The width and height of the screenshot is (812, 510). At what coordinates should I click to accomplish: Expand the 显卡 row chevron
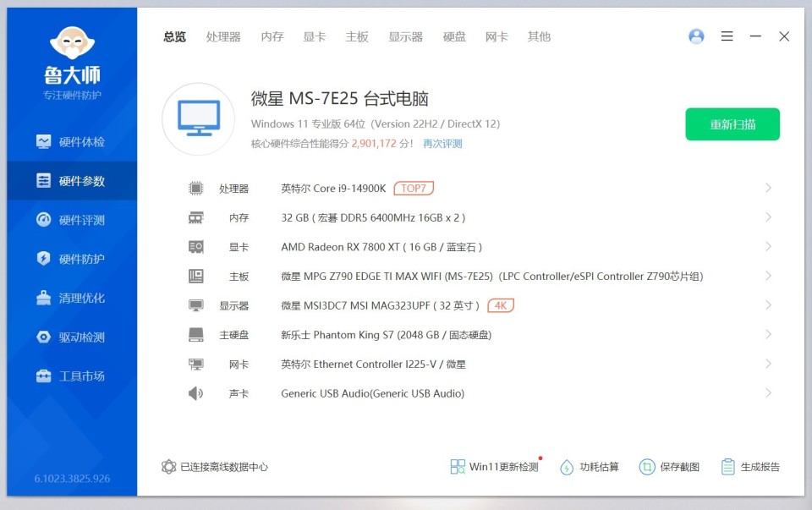[769, 247]
